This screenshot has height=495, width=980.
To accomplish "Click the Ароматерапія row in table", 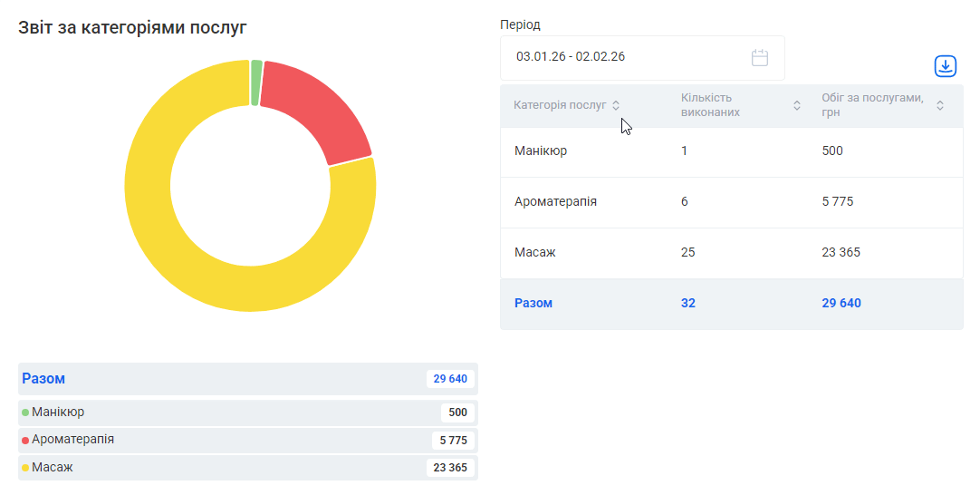I will (731, 202).
